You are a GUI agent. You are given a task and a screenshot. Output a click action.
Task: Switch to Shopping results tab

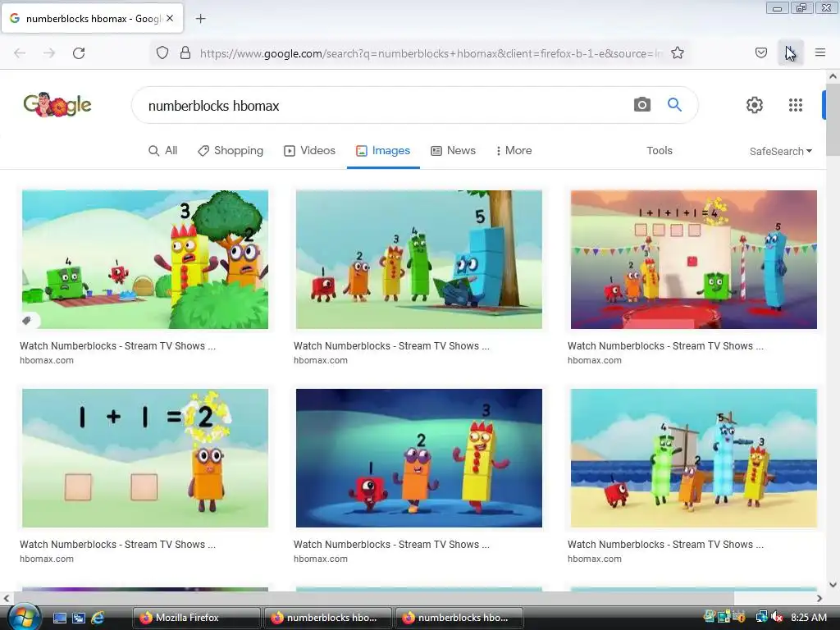[x=231, y=151]
